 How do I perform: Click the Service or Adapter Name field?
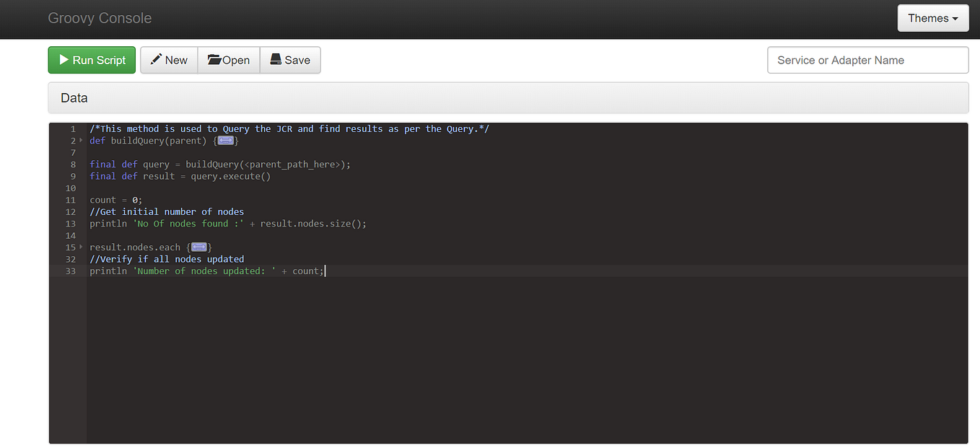(x=867, y=60)
